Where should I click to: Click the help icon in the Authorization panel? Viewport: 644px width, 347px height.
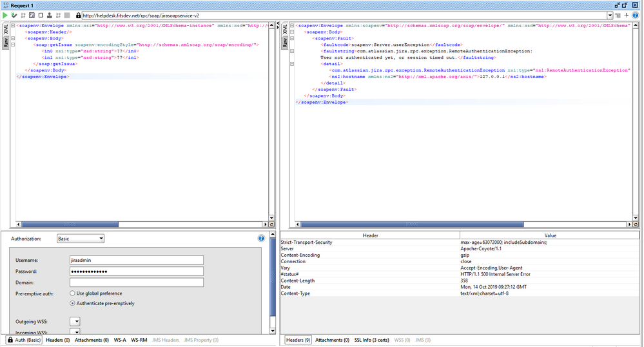coord(261,238)
